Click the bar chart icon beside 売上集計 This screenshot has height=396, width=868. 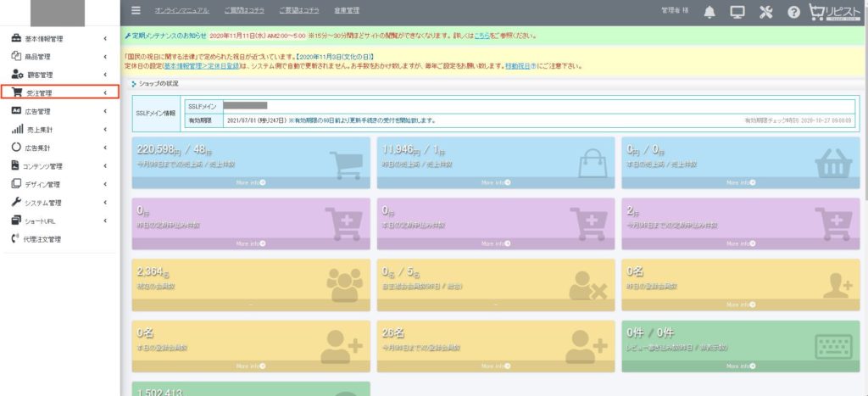coord(16,129)
